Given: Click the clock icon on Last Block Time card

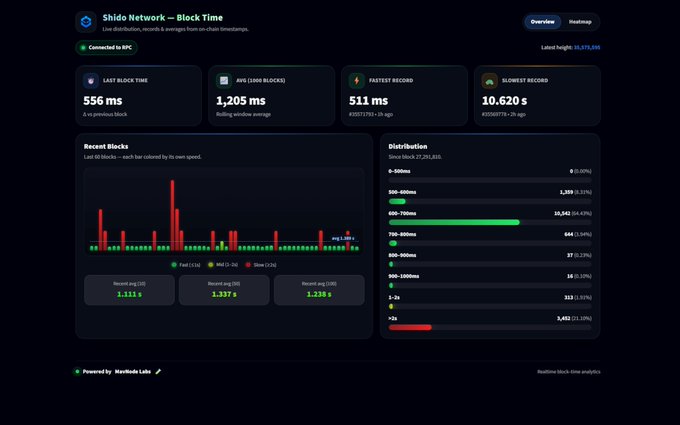Looking at the screenshot, I should click(91, 81).
